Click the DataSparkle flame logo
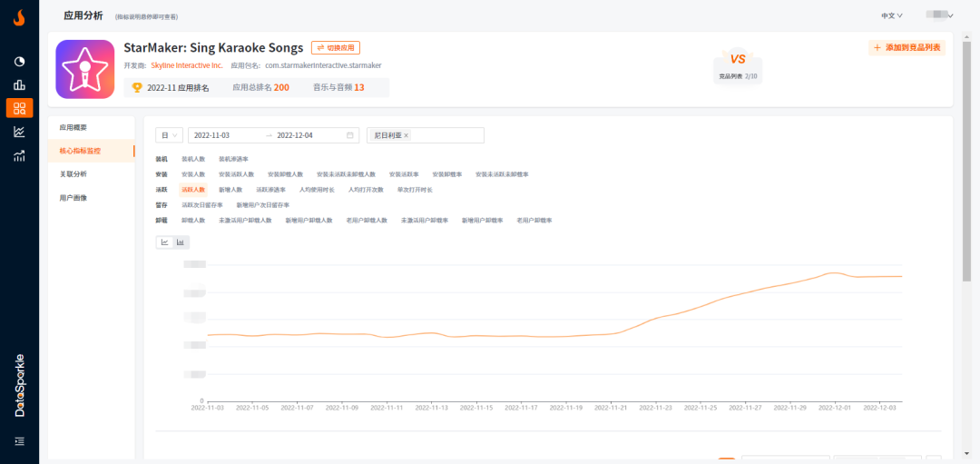The image size is (980, 464). [19, 17]
